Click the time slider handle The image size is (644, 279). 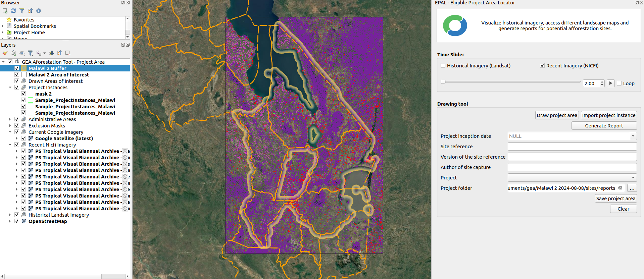click(443, 82)
